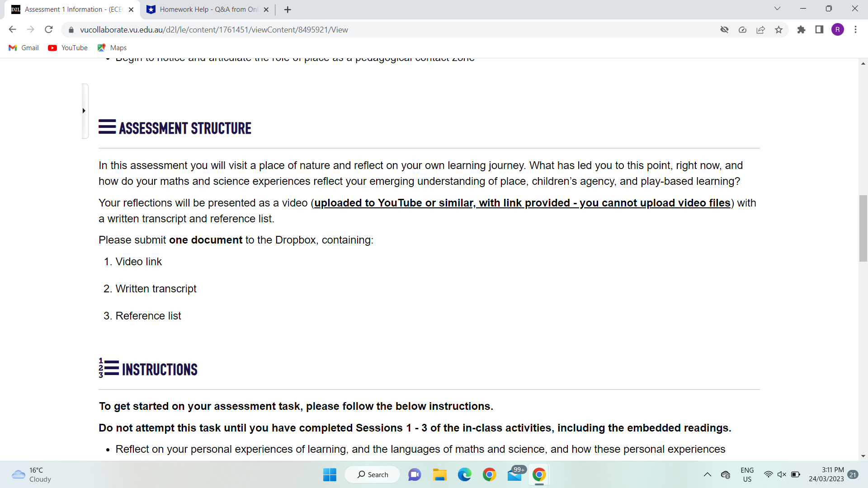Toggle the muted volume tray icon
Image resolution: width=868 pixels, height=488 pixels.
(782, 474)
